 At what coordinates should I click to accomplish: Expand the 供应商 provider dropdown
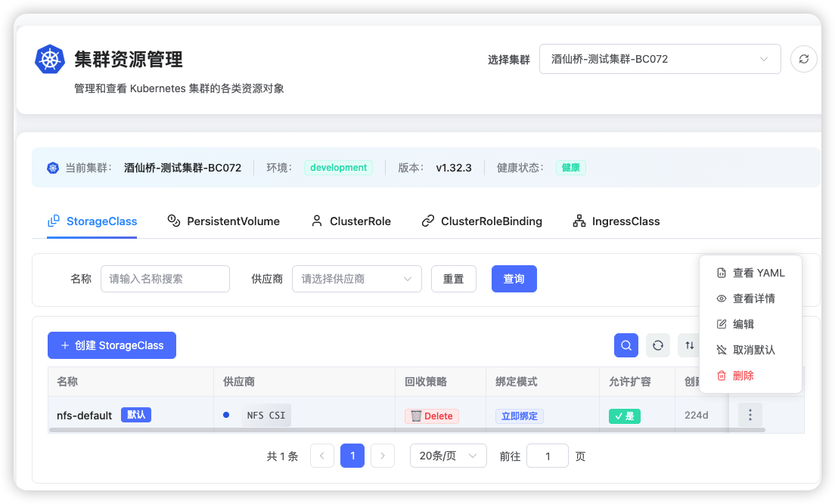point(356,279)
